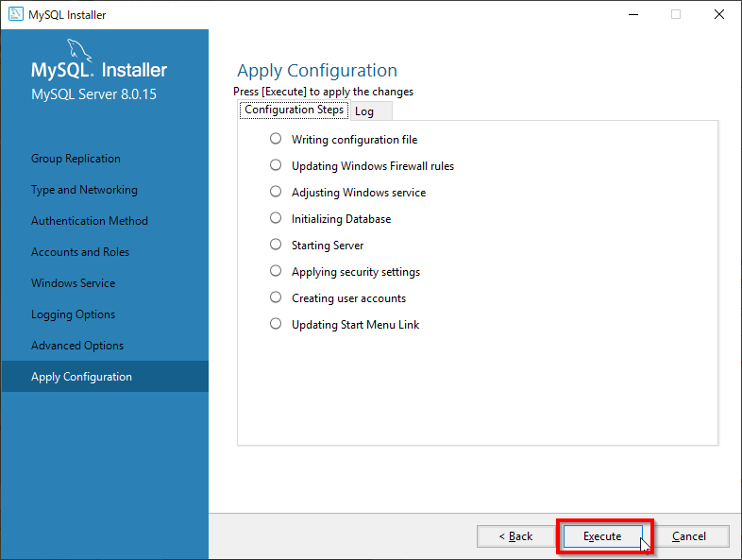742x560 pixels.
Task: Open the Windows Service step
Action: 74,283
